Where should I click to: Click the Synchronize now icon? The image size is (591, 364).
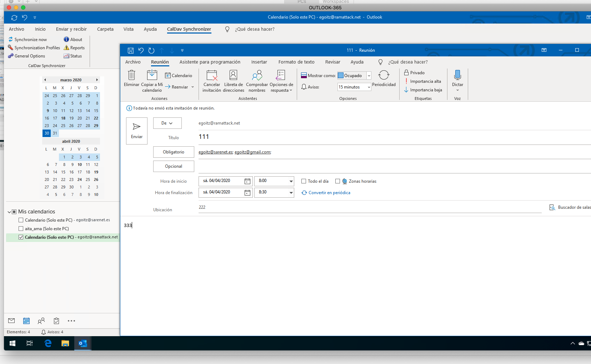(x=11, y=39)
